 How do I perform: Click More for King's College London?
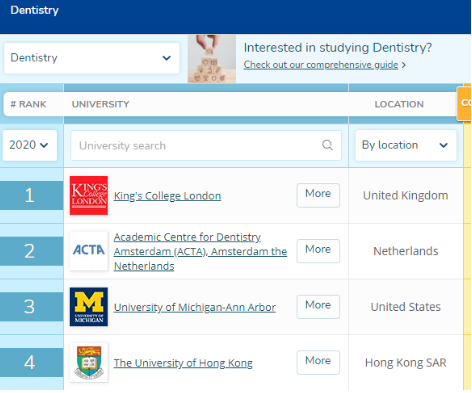pyautogui.click(x=318, y=195)
